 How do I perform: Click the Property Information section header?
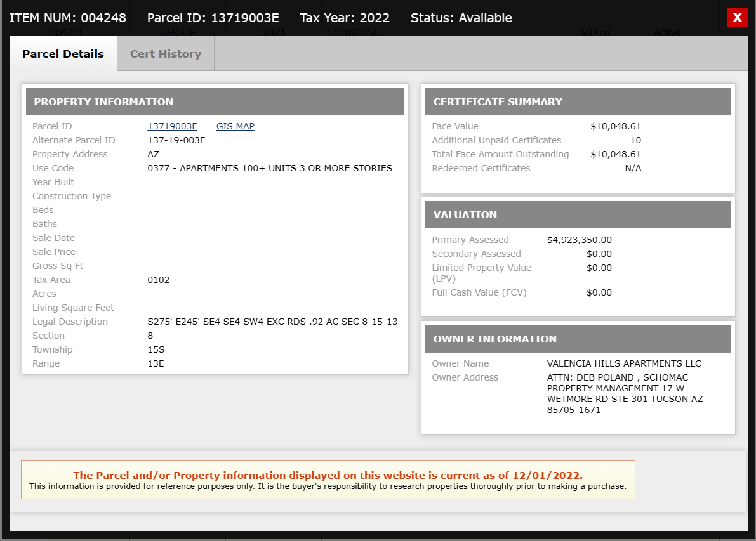[x=215, y=101]
